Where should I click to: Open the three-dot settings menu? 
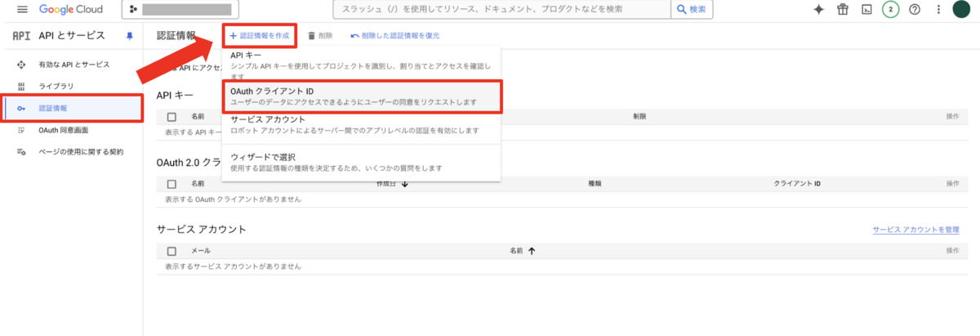[938, 9]
